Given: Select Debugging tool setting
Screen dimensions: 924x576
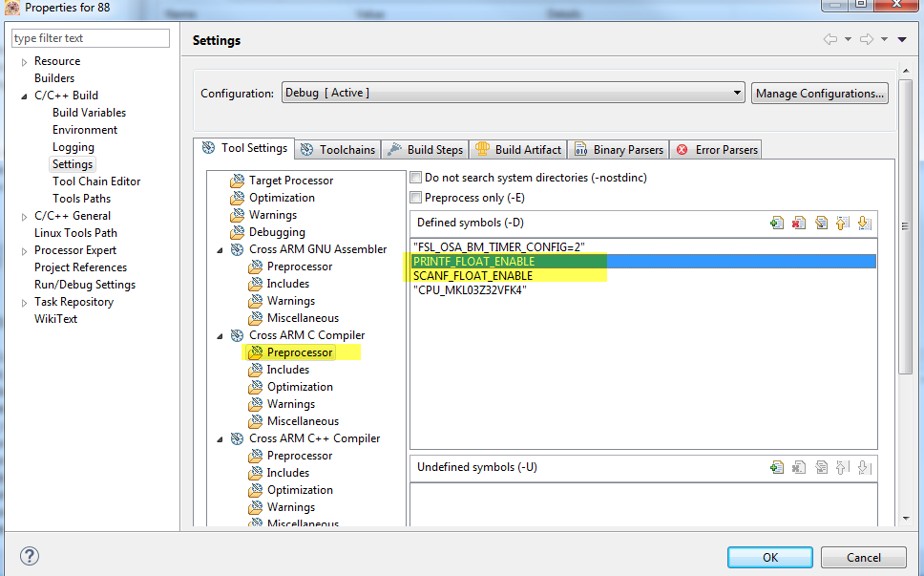Looking at the screenshot, I should pos(277,232).
